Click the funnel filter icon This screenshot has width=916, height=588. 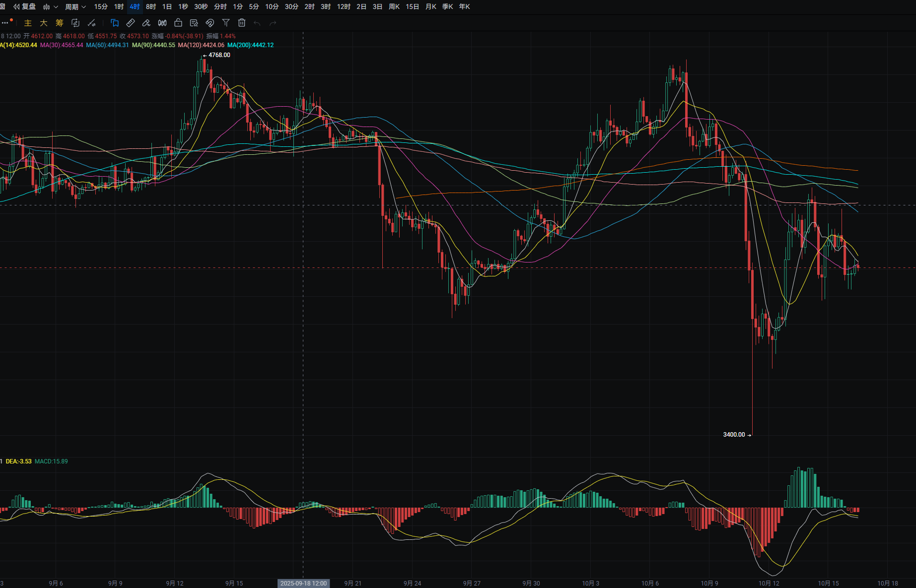click(x=226, y=23)
